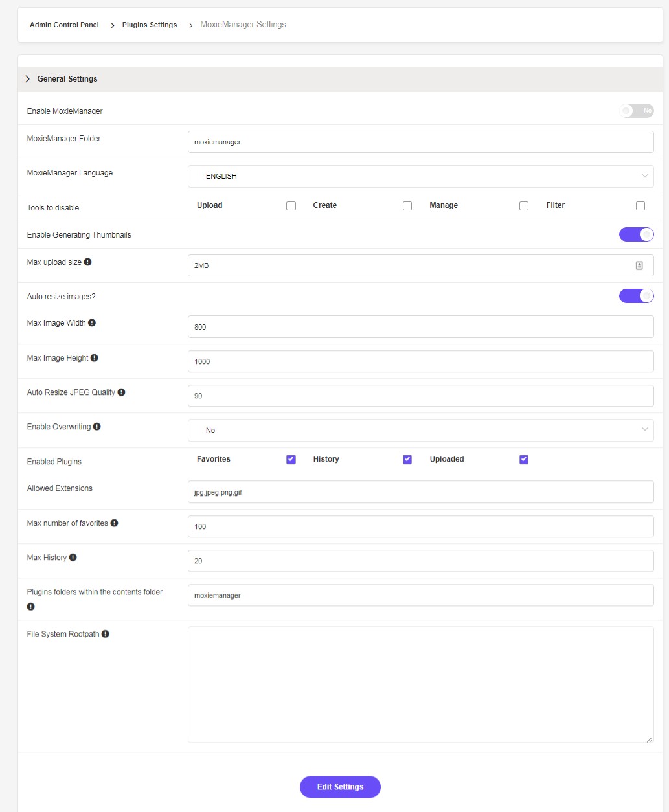Image resolution: width=669 pixels, height=812 pixels.
Task: Click the Auto Resize JPEG Quality field
Action: pyautogui.click(x=421, y=396)
